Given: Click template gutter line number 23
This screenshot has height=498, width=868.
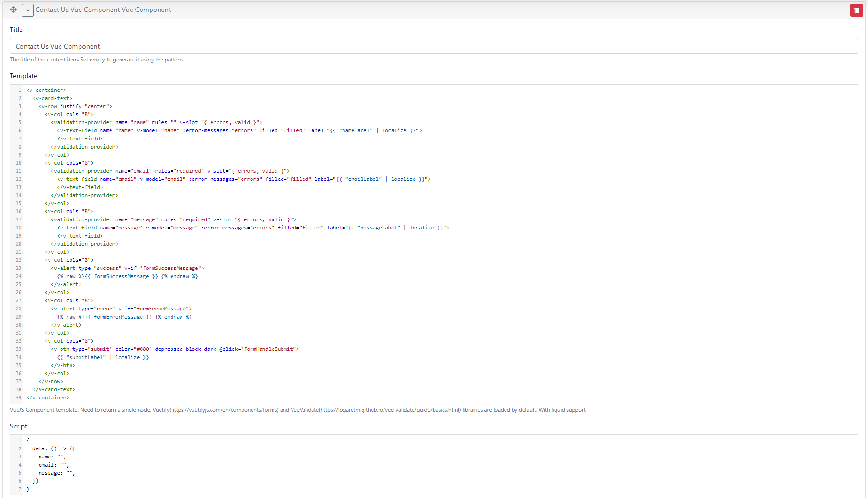Looking at the screenshot, I should (x=19, y=268).
